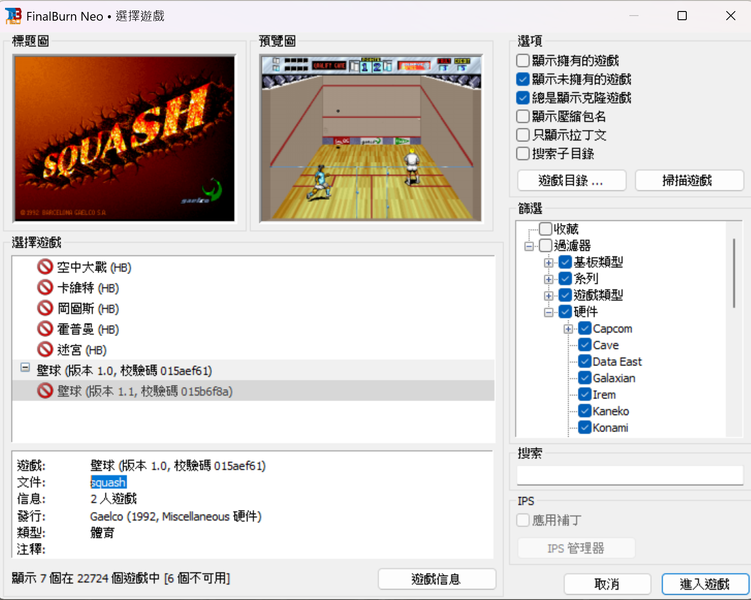Select the 空中大戰 (HB) game row

[253, 267]
